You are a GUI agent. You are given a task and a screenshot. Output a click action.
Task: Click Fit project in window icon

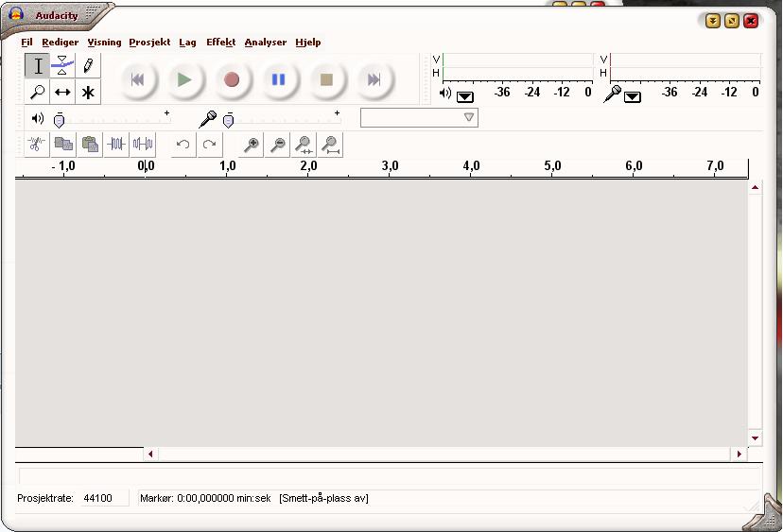point(330,145)
